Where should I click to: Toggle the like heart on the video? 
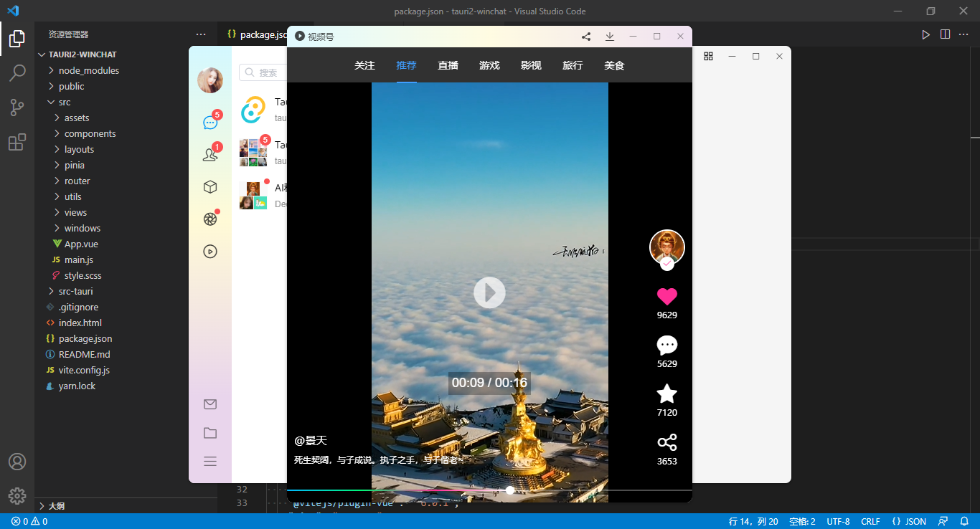click(x=666, y=296)
